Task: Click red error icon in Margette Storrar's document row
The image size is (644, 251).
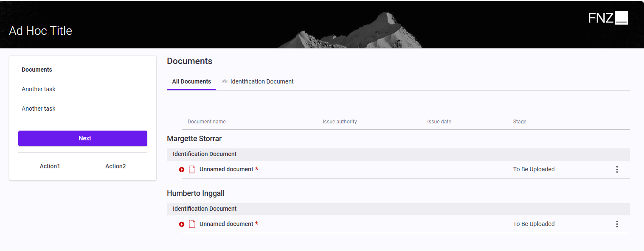Action: [x=182, y=170]
